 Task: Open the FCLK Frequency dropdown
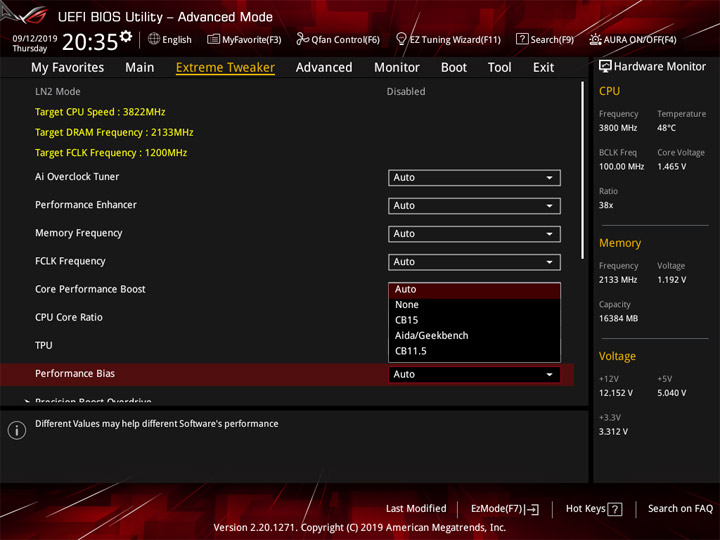[474, 262]
